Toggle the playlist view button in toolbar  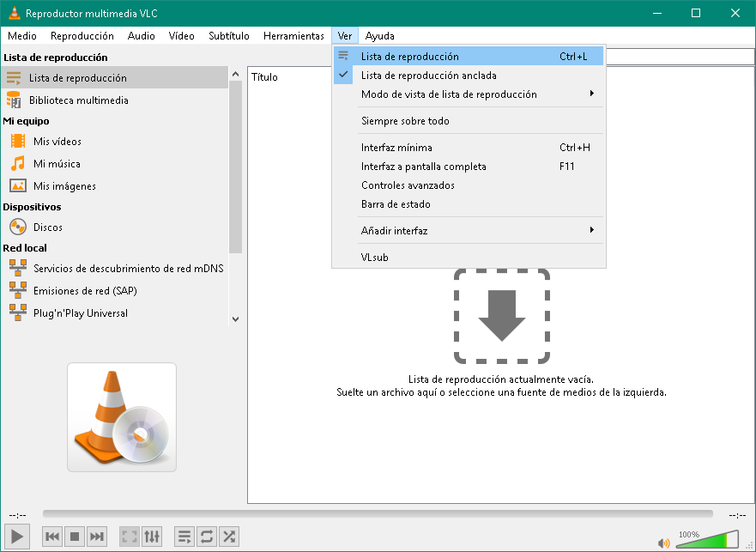[184, 536]
